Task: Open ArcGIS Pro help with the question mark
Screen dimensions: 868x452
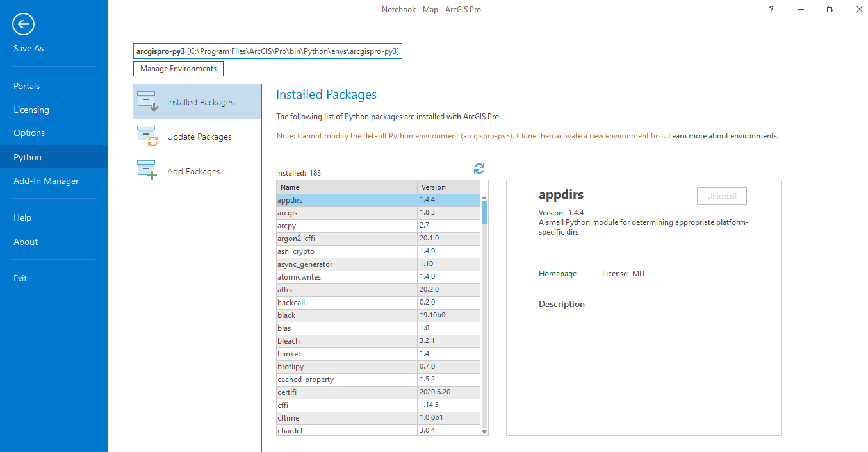Action: tap(771, 9)
